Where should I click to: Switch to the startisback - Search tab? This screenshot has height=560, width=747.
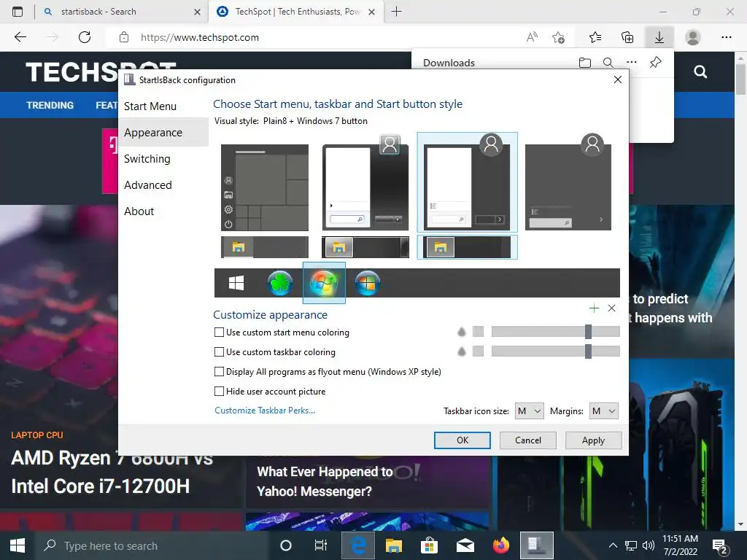tap(121, 12)
